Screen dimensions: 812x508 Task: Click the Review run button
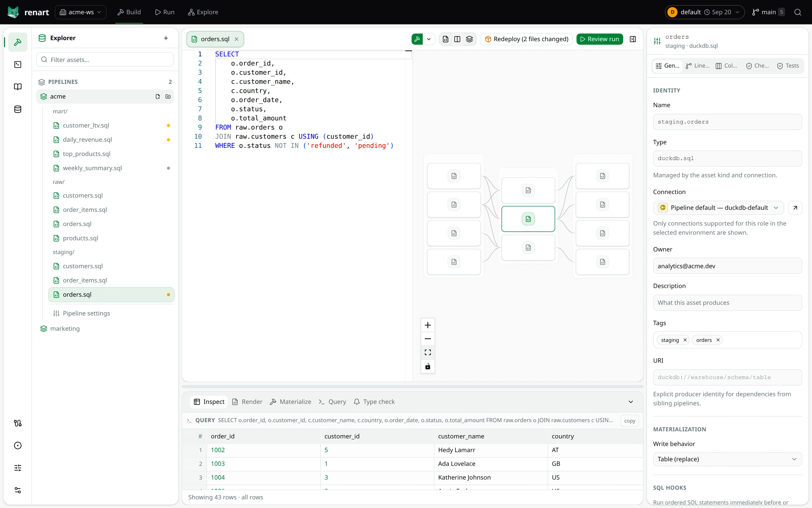[600, 39]
